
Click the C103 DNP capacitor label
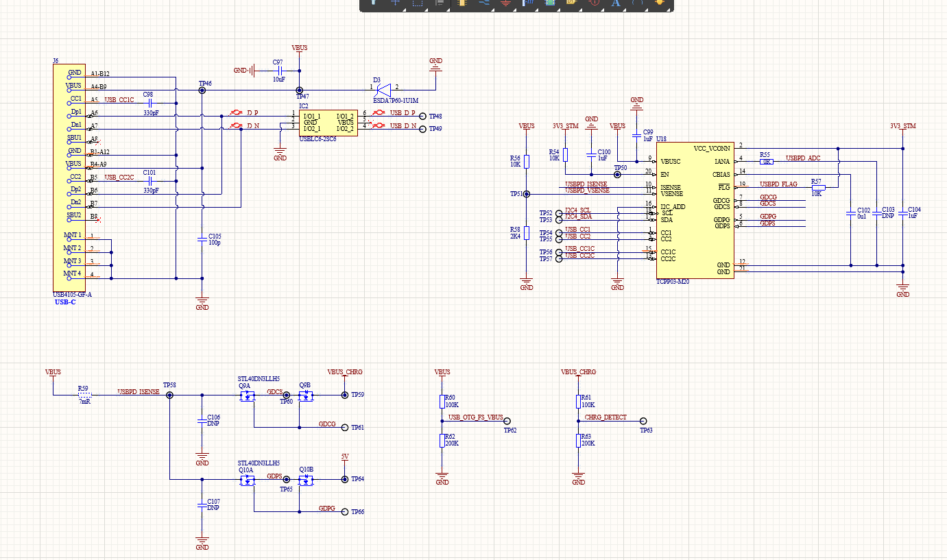pos(888,212)
